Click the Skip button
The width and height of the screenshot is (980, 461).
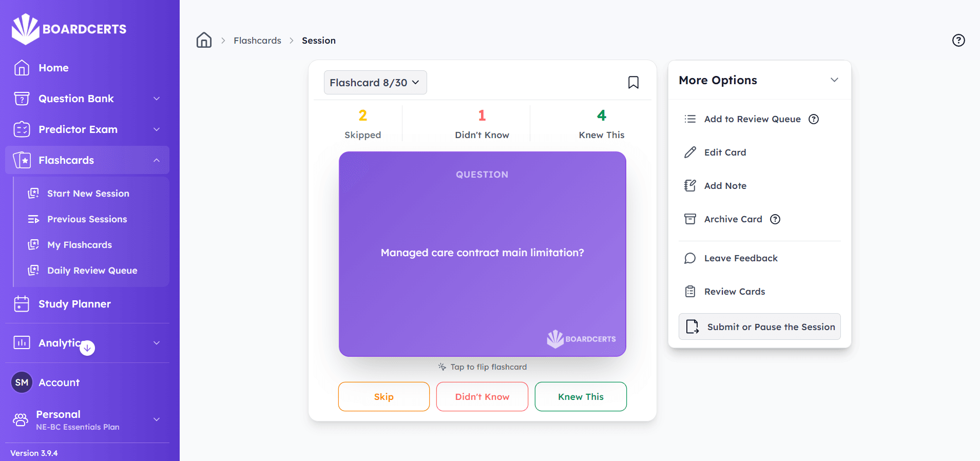pyautogui.click(x=384, y=397)
